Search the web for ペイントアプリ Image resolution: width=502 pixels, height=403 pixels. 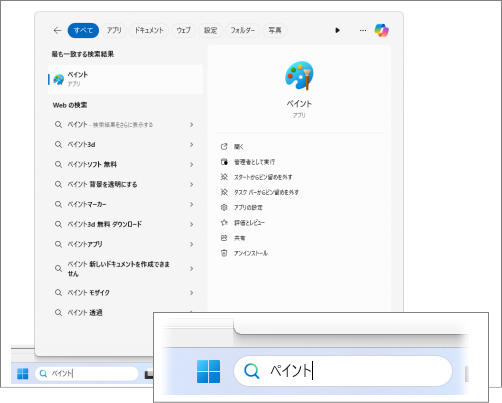tap(125, 244)
